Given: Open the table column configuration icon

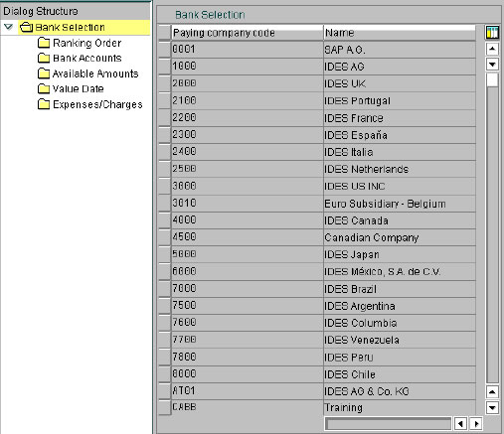Looking at the screenshot, I should 492,33.
